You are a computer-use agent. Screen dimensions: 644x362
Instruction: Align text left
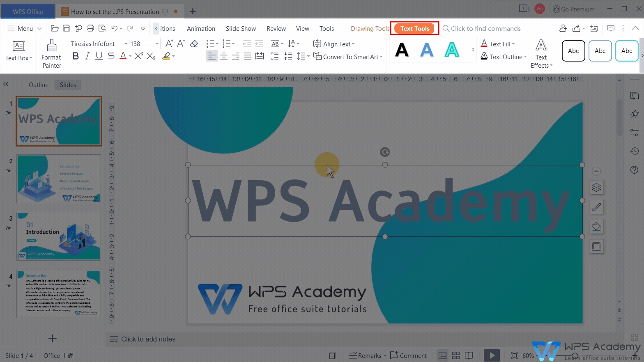(212, 56)
